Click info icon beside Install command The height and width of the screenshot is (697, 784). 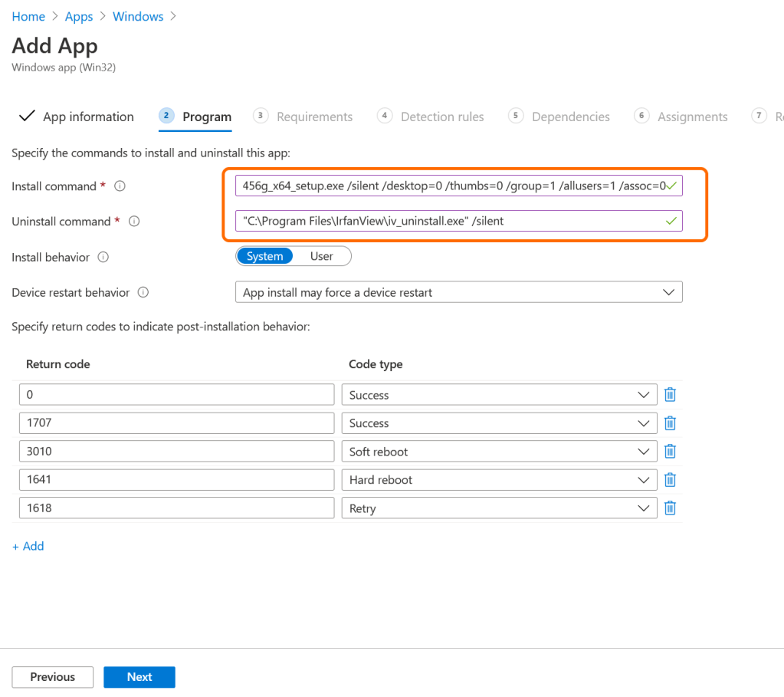pyautogui.click(x=120, y=186)
